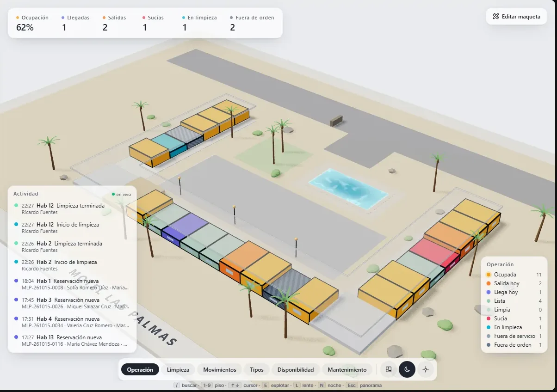Open Hab 1 Reservación nueva activity
Screen dimensions: 557x392
tap(72, 284)
